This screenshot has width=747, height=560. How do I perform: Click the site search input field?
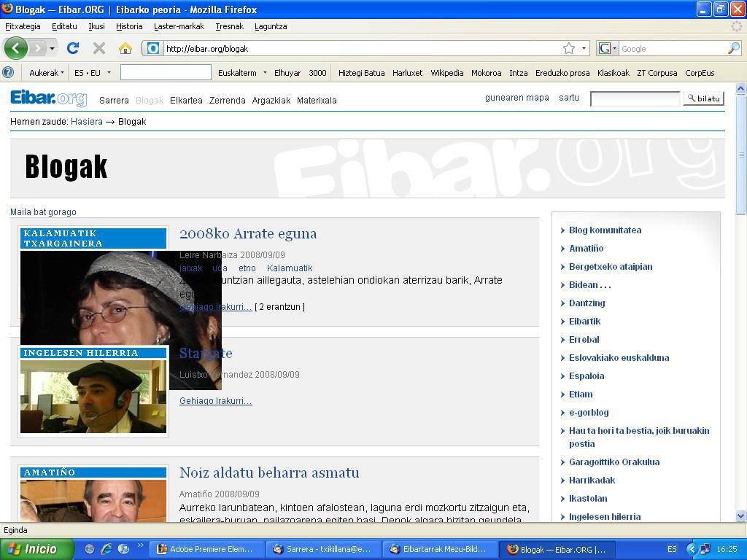click(x=635, y=98)
